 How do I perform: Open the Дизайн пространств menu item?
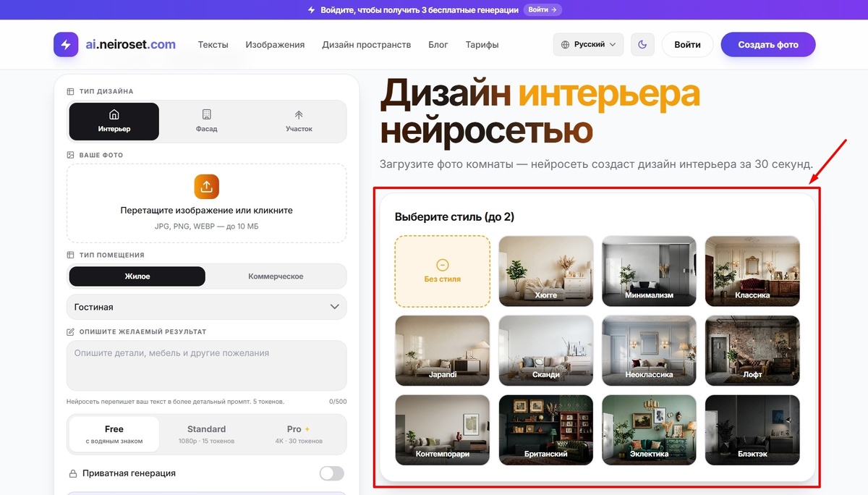[x=367, y=44]
